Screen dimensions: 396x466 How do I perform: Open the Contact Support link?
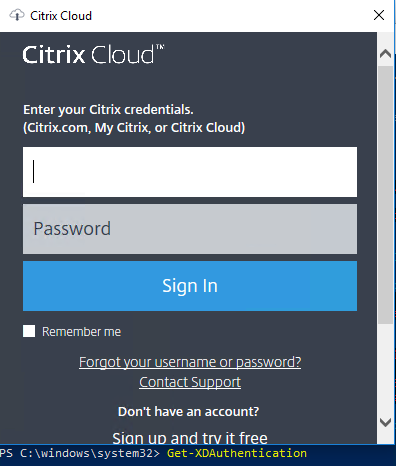click(x=190, y=382)
